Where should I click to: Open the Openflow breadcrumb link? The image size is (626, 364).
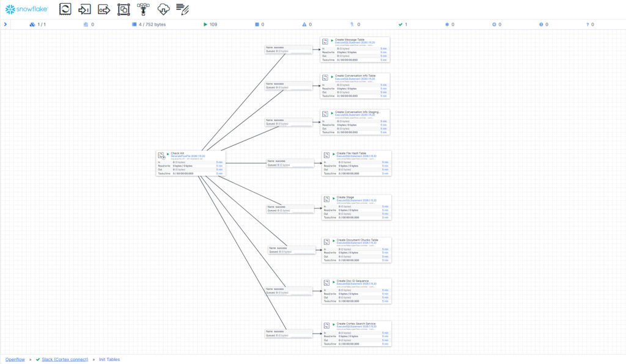coord(15,359)
